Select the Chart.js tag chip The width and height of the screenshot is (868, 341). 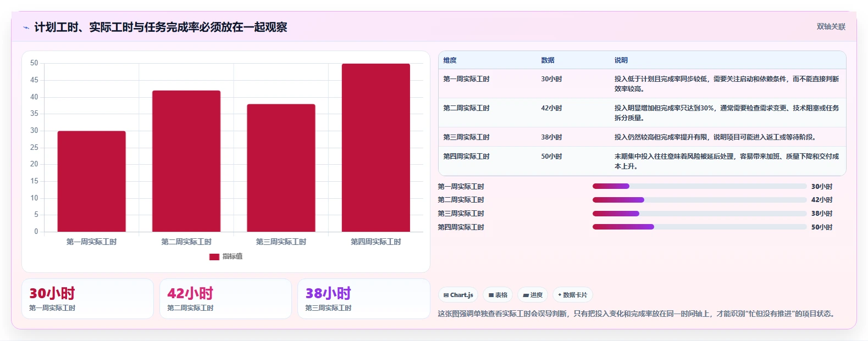pos(458,295)
